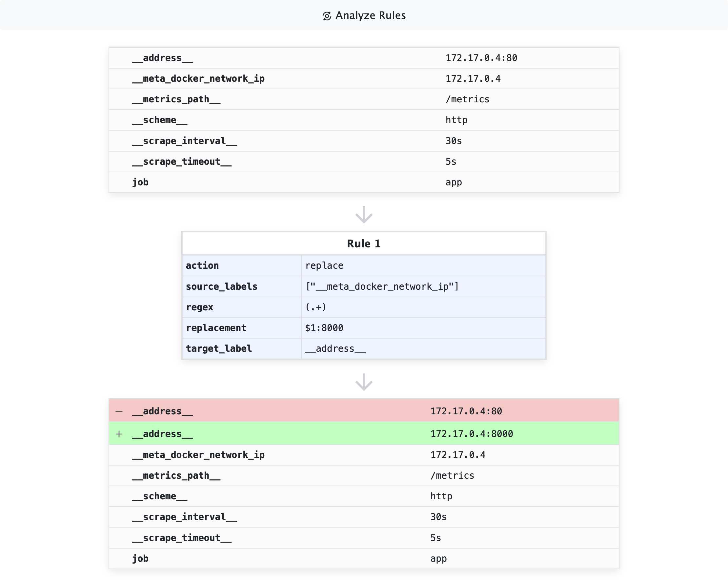
Task: Click the /metrics value in top table
Action: (467, 99)
